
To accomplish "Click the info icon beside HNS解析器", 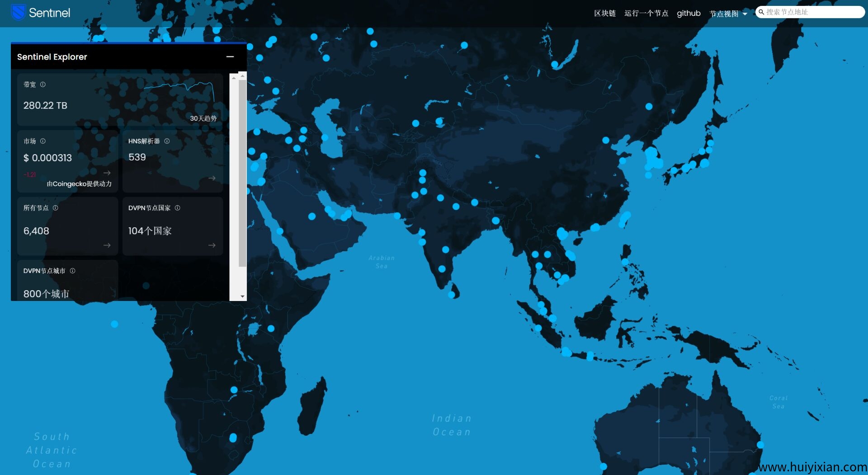I will tap(167, 141).
